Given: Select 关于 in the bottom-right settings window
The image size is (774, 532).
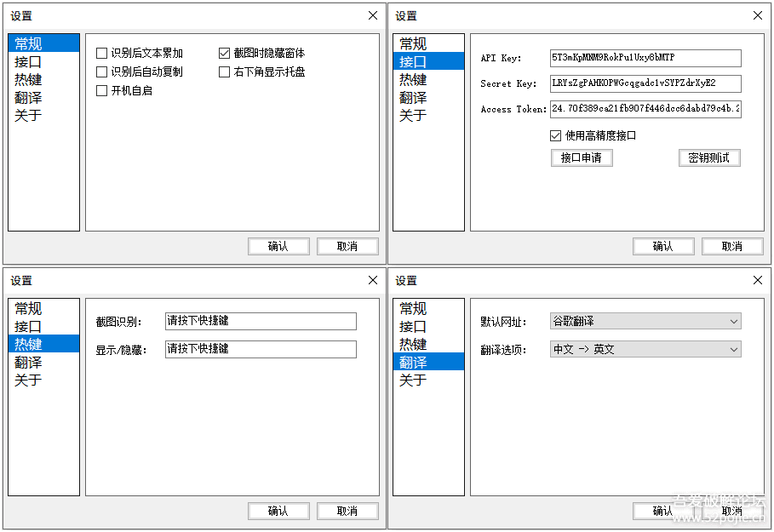Looking at the screenshot, I should coord(428,380).
